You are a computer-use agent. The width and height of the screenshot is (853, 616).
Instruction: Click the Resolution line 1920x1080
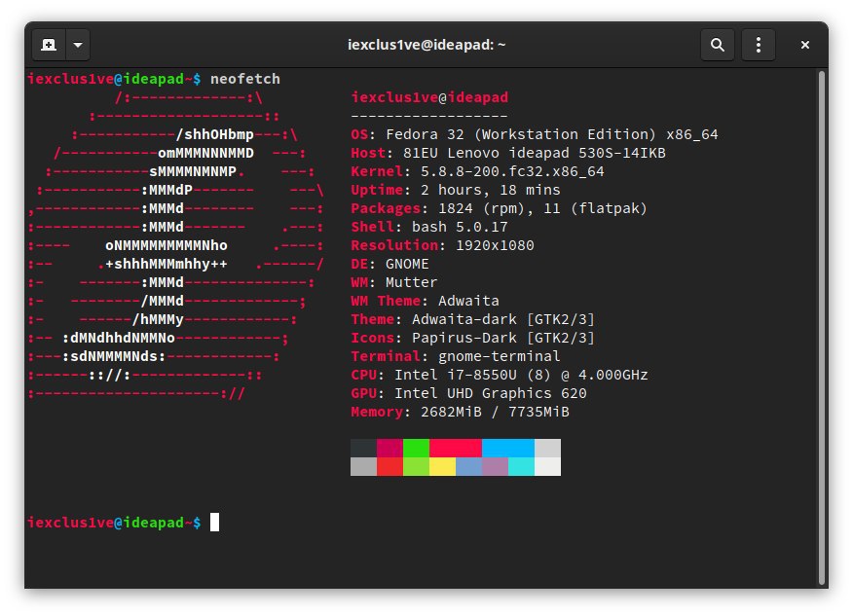[x=442, y=245]
